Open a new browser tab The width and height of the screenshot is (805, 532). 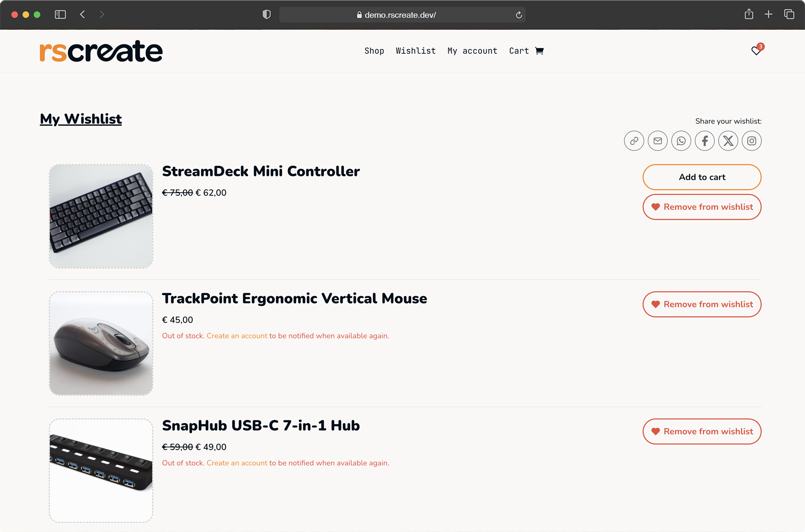click(x=769, y=14)
